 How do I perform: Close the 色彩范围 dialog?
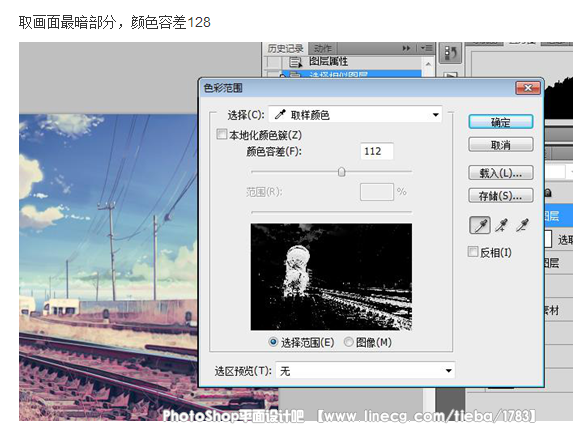tap(528, 88)
